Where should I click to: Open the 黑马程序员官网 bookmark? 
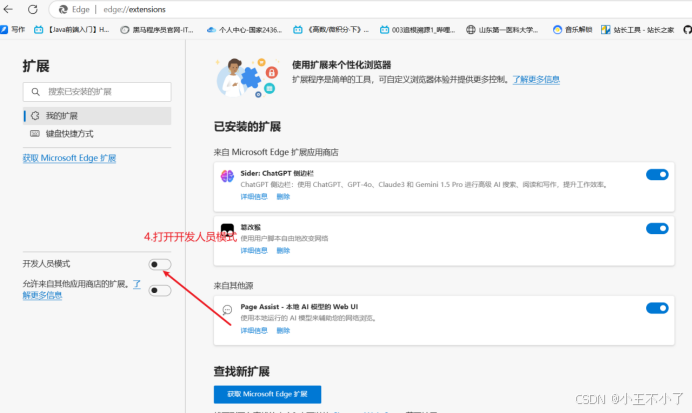pos(157,30)
